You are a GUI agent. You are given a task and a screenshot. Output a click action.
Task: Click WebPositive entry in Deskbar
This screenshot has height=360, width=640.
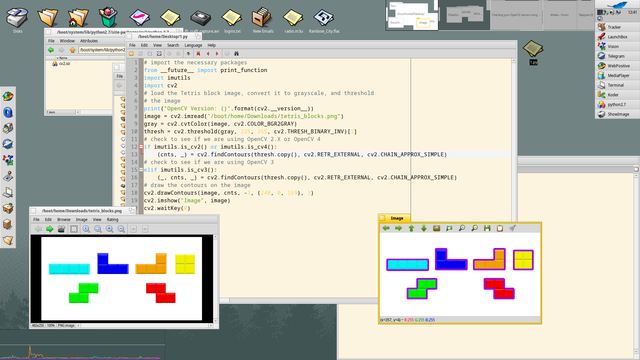[x=617, y=66]
